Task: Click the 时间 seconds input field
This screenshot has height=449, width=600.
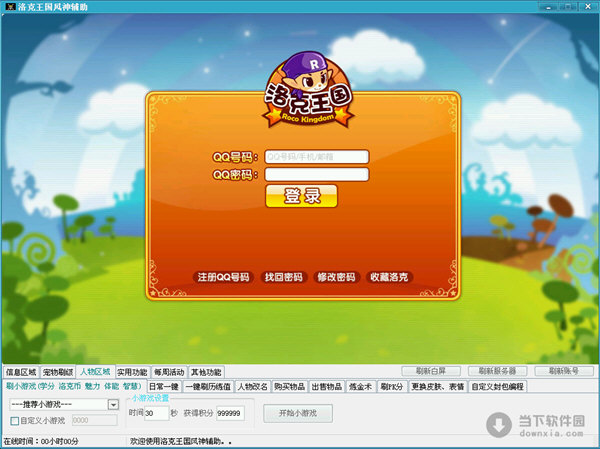Action: click(156, 413)
